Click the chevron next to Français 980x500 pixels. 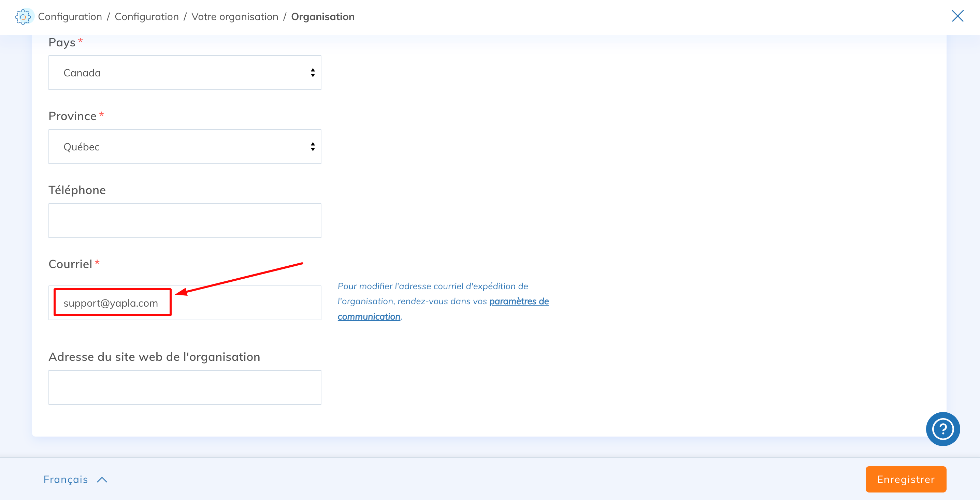(x=102, y=480)
